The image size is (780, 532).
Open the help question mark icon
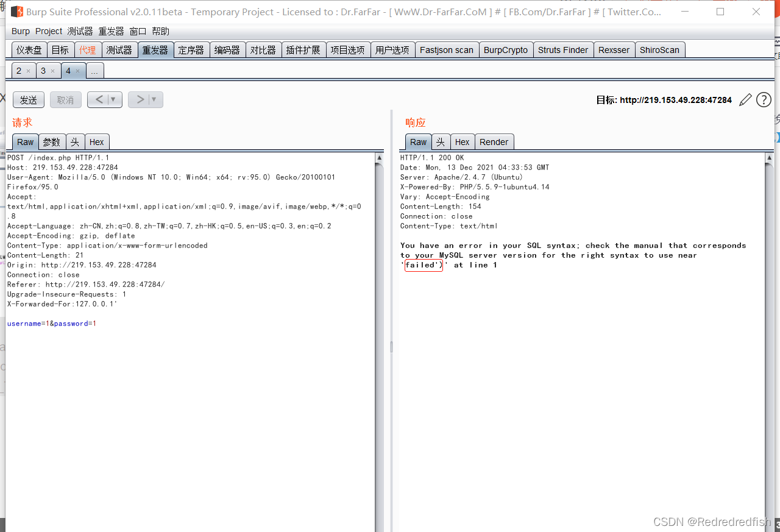click(764, 100)
